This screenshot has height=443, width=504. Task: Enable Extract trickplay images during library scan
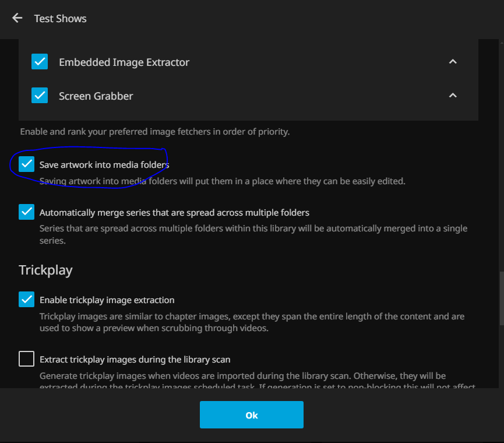pyautogui.click(x=27, y=359)
